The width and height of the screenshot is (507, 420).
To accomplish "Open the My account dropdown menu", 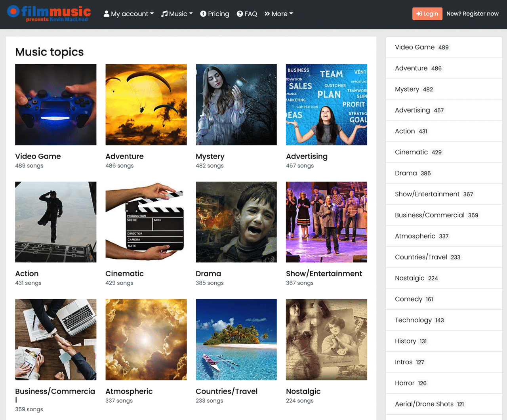I will 129,14.
